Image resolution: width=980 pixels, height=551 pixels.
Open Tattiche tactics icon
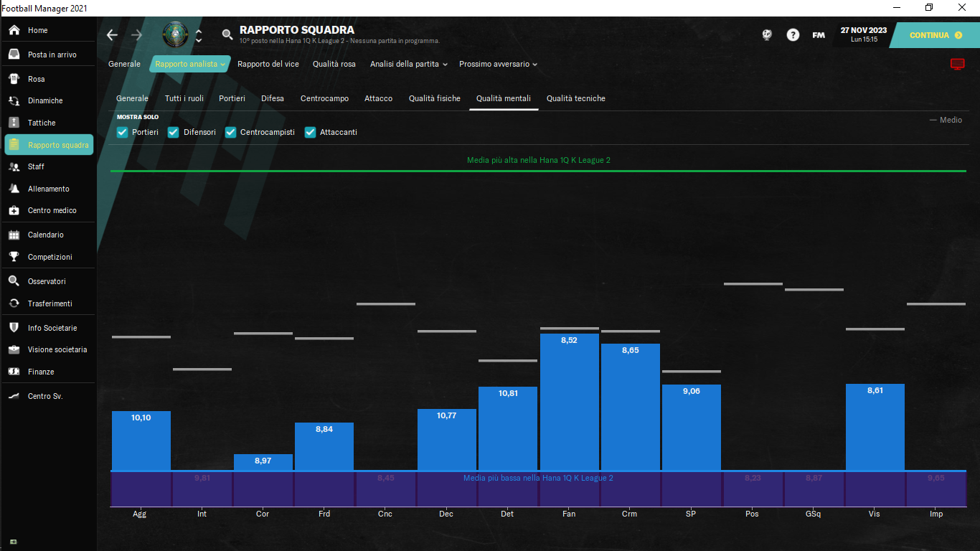pos(14,123)
